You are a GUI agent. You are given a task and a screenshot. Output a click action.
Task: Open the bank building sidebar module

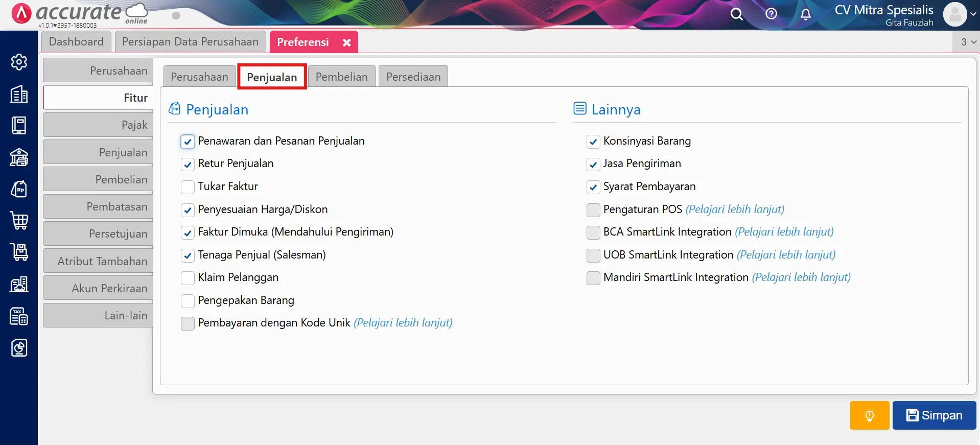click(x=19, y=157)
